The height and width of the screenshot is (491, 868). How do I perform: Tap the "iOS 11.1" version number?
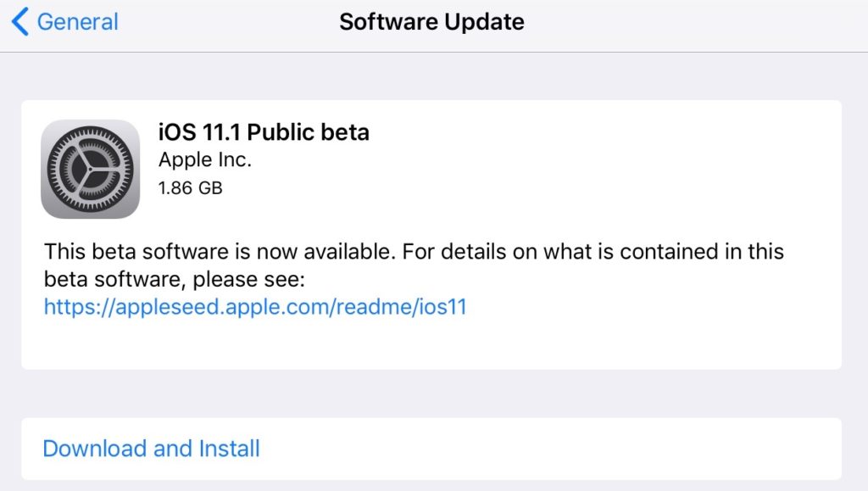point(199,132)
